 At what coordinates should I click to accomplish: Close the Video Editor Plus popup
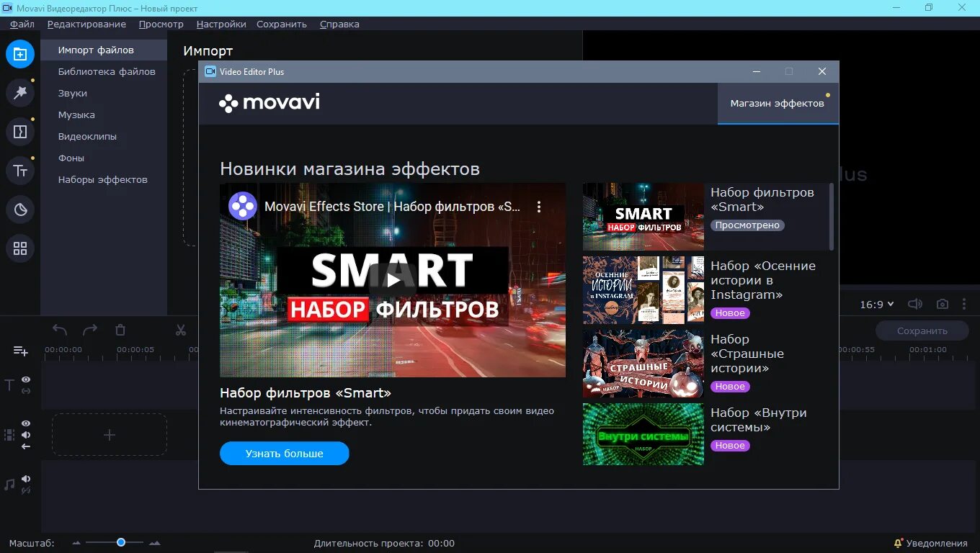[822, 71]
